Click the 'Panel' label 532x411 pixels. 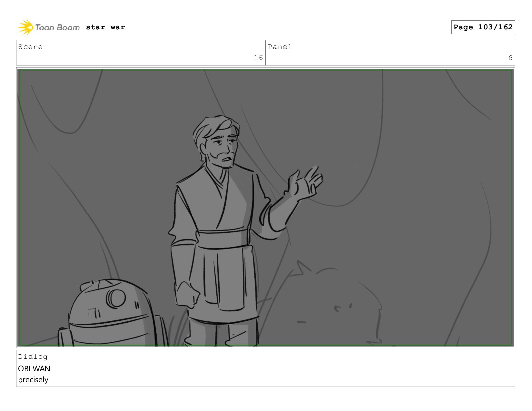click(280, 47)
